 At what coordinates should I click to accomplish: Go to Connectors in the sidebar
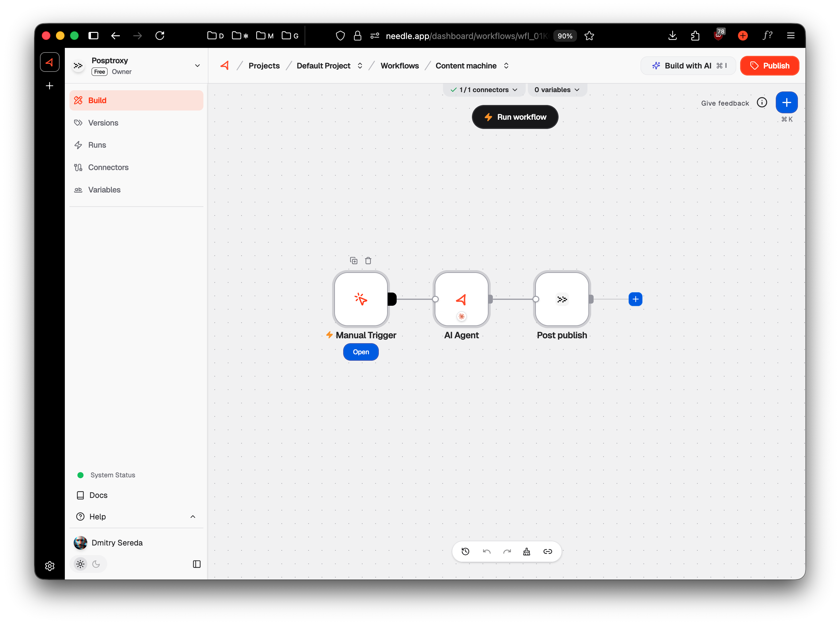[x=108, y=168]
